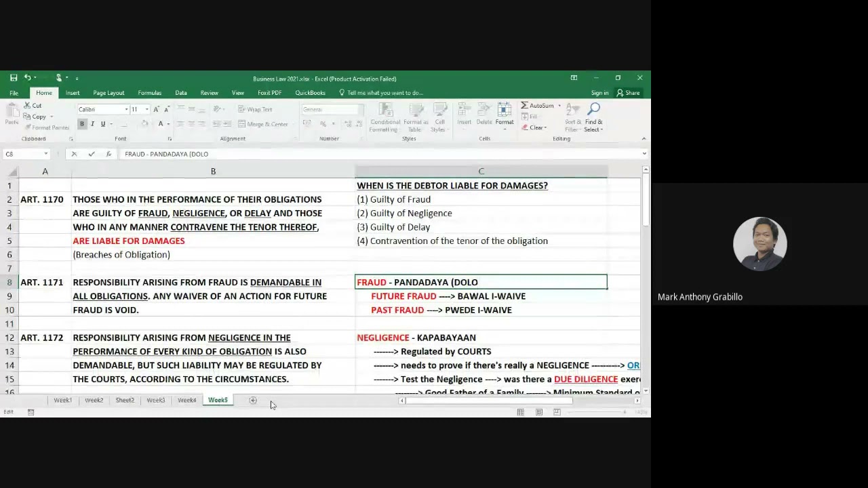Open the AutoSum dropdown arrow
The height and width of the screenshot is (488, 868).
pos(559,106)
